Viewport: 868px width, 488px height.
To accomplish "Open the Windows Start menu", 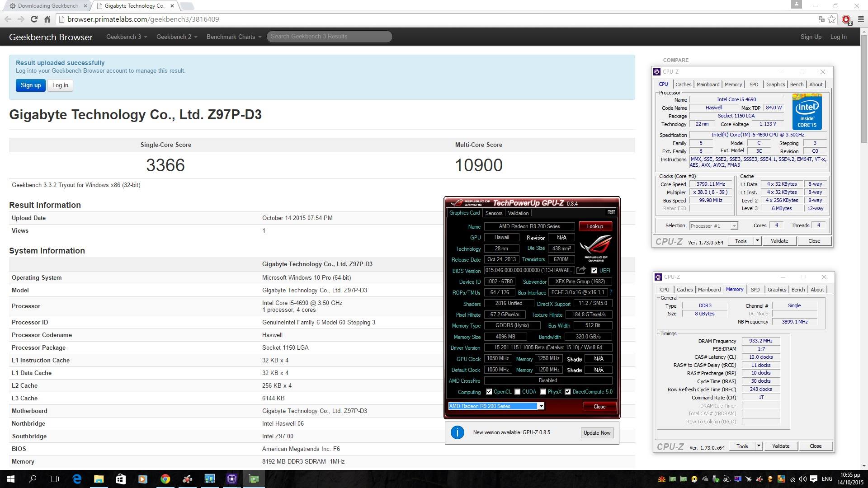I will click(11, 479).
